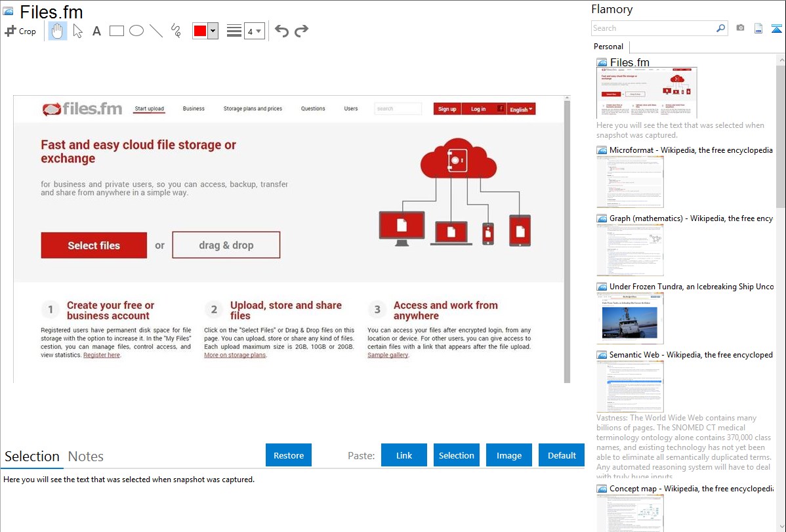Image resolution: width=786 pixels, height=532 pixels.
Task: Click the line thickness icon
Action: (x=234, y=31)
